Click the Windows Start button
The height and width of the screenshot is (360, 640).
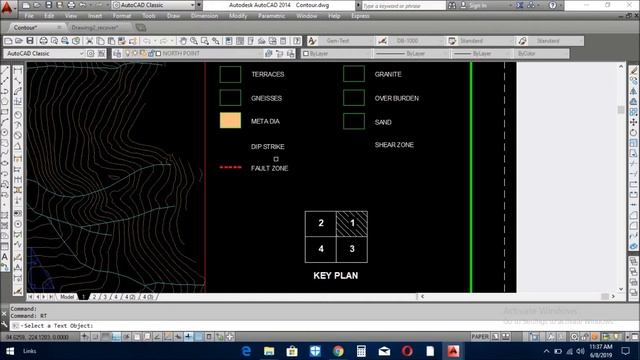10,351
